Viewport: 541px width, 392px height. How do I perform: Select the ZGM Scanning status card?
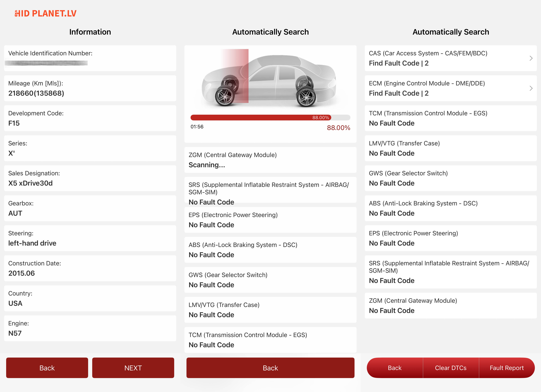pyautogui.click(x=270, y=160)
